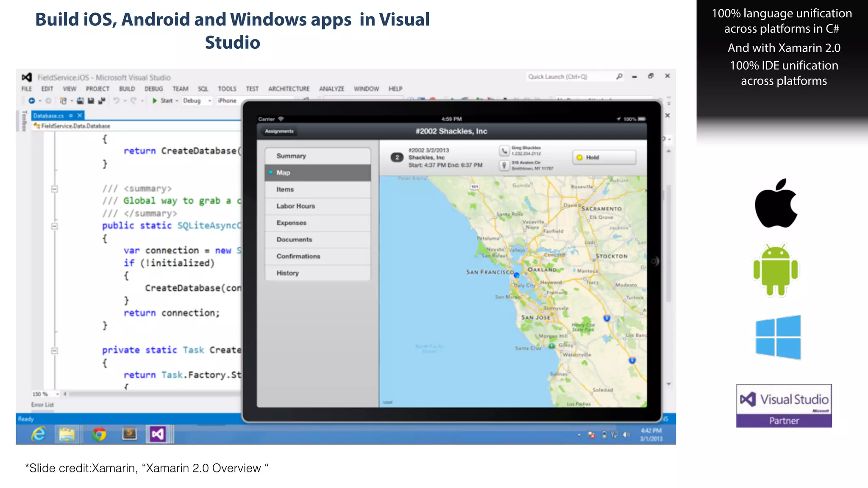
Task: Click the Save disk icon
Action: (91, 100)
